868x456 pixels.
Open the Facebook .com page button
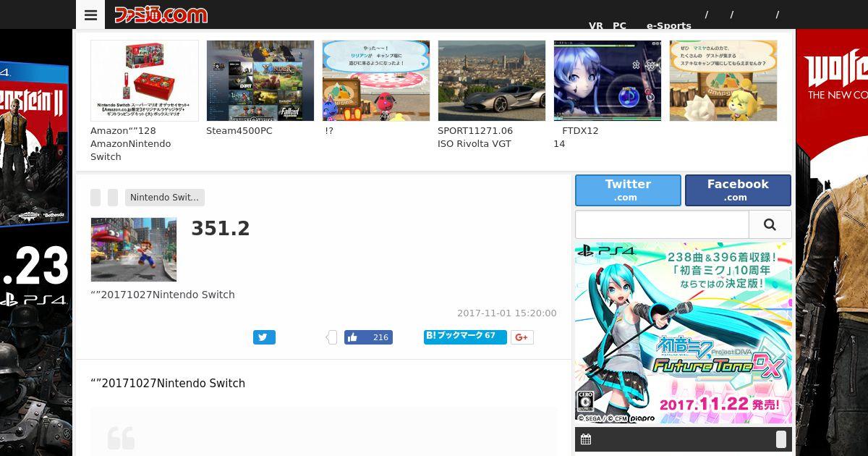coord(738,190)
